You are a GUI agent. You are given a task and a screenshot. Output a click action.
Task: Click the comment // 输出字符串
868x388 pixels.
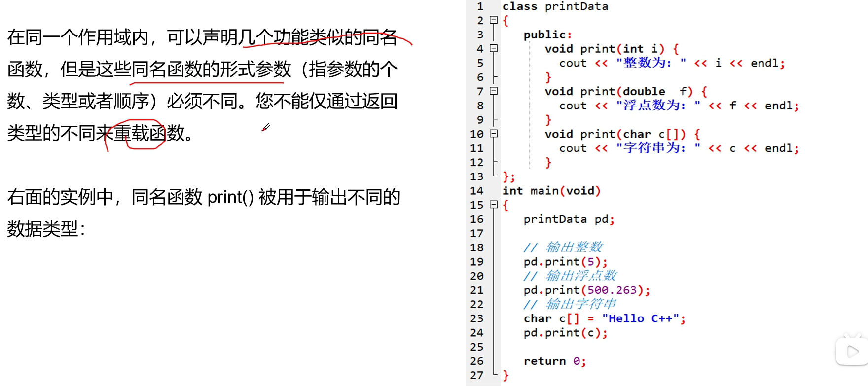tap(570, 304)
